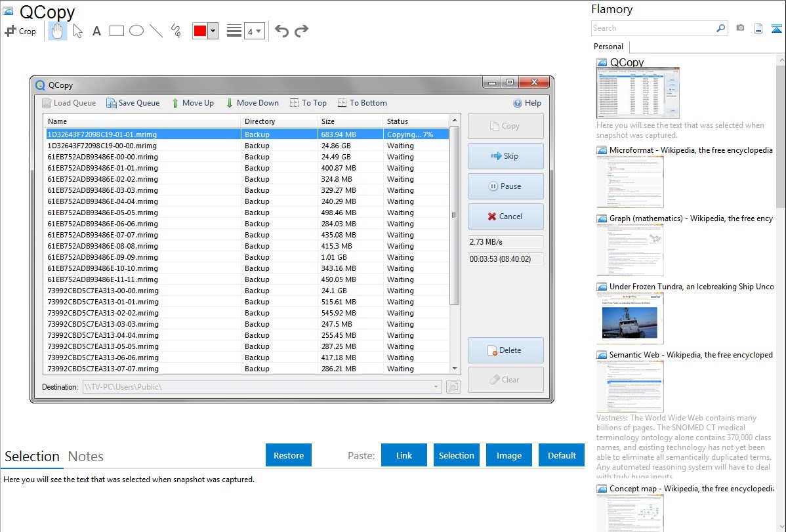This screenshot has height=532, width=786.
Task: Click the Skip button
Action: coord(505,156)
